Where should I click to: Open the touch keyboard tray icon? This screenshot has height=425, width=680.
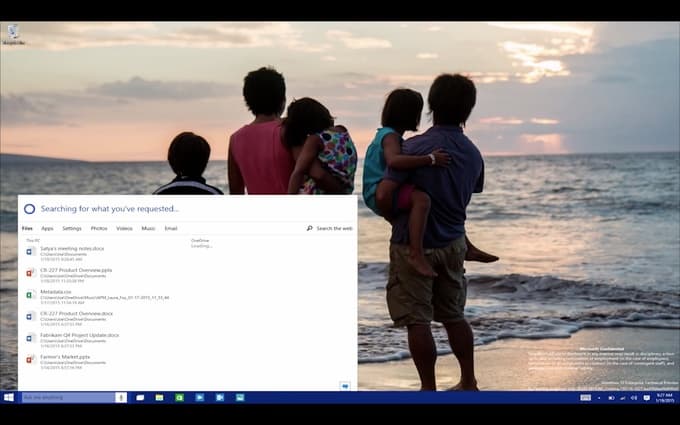585,398
